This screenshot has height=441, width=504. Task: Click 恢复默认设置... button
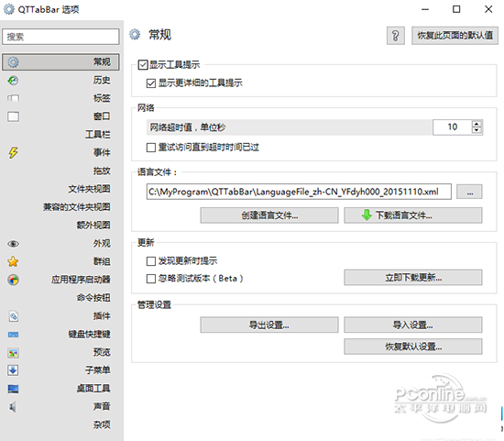413,347
